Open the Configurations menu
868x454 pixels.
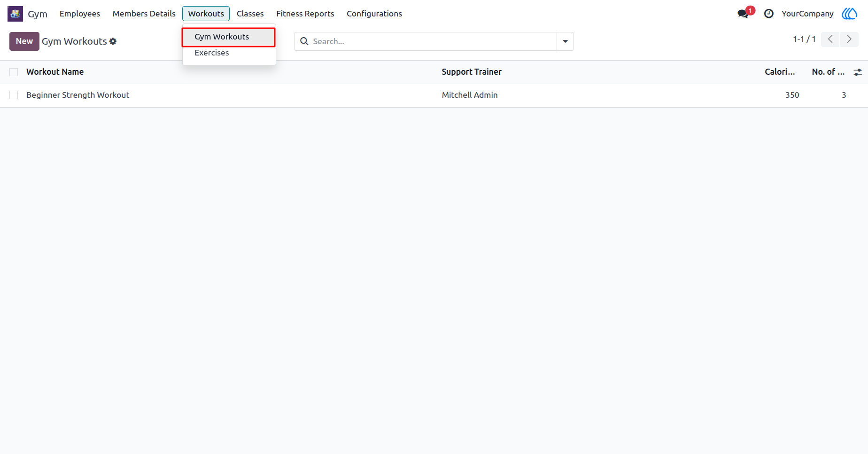[x=374, y=14]
